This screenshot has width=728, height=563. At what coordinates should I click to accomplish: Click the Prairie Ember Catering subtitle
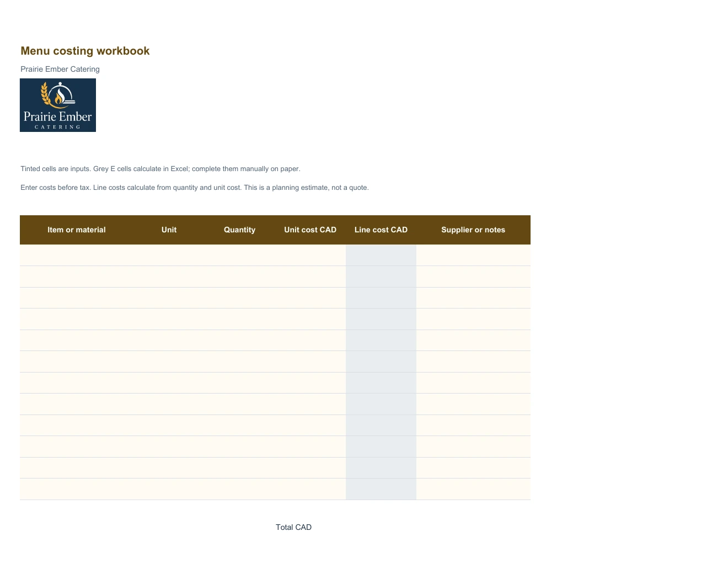[60, 69]
